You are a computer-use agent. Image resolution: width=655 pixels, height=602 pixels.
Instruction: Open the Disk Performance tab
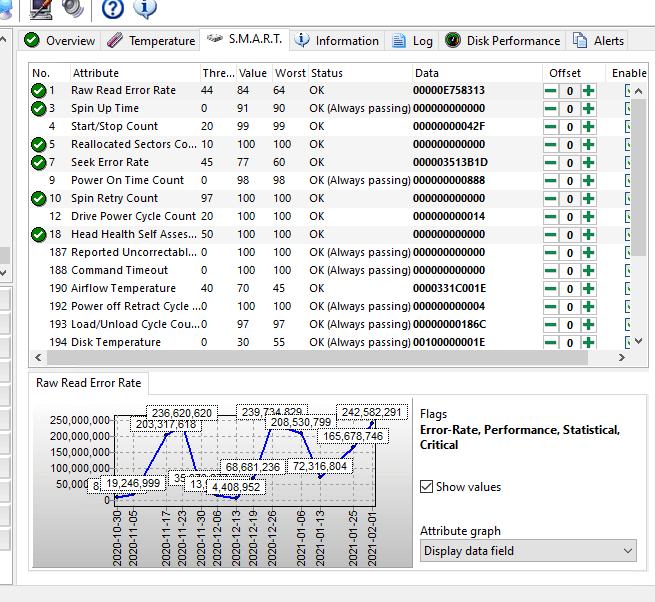[503, 41]
